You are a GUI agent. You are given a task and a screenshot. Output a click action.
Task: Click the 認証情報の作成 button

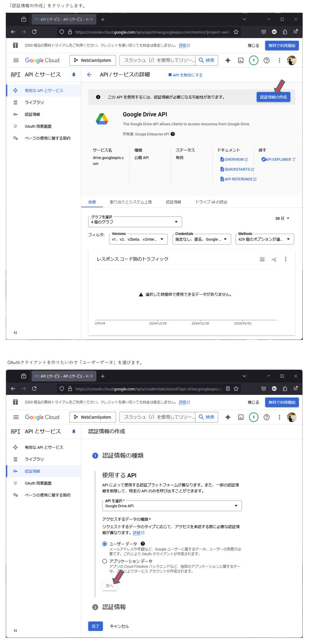click(x=274, y=97)
